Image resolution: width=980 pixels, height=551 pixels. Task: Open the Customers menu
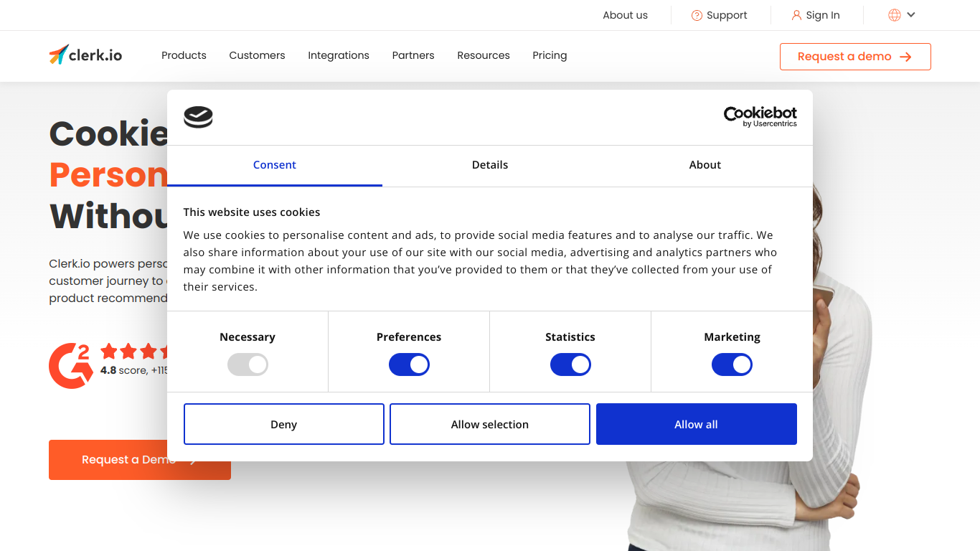257,55
